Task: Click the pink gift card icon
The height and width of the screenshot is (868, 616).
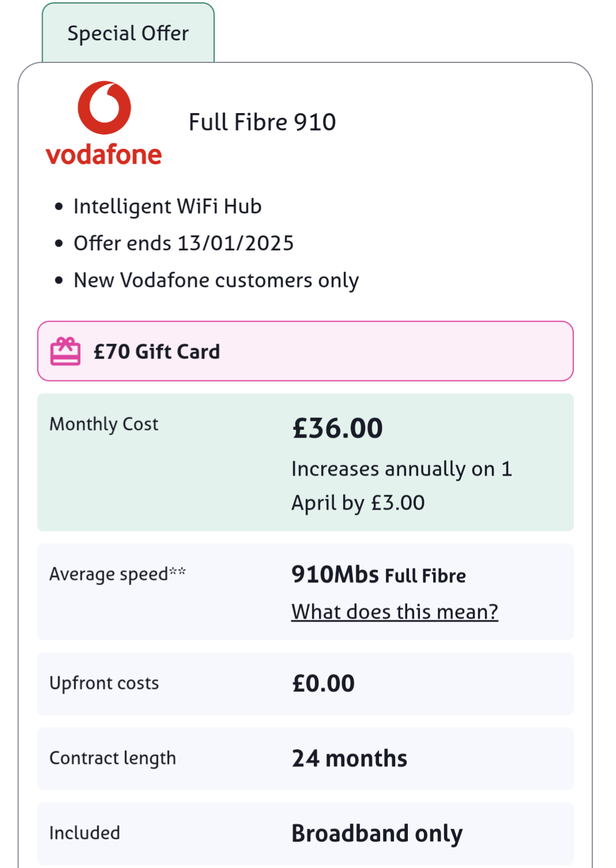Action: click(65, 351)
